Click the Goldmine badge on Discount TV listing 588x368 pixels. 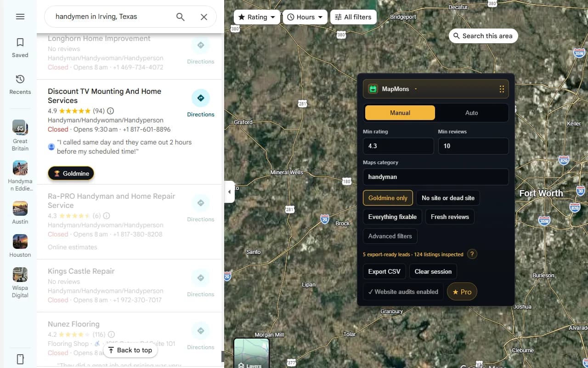click(71, 173)
